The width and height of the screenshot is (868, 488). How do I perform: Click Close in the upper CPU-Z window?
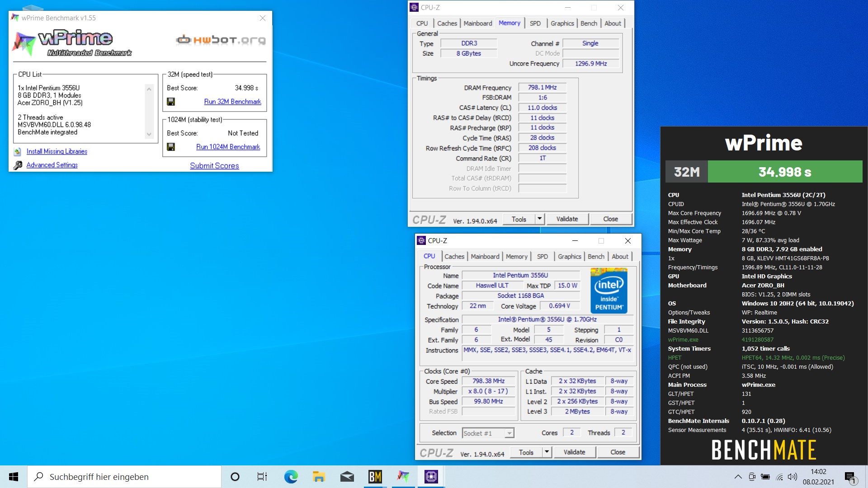point(610,219)
